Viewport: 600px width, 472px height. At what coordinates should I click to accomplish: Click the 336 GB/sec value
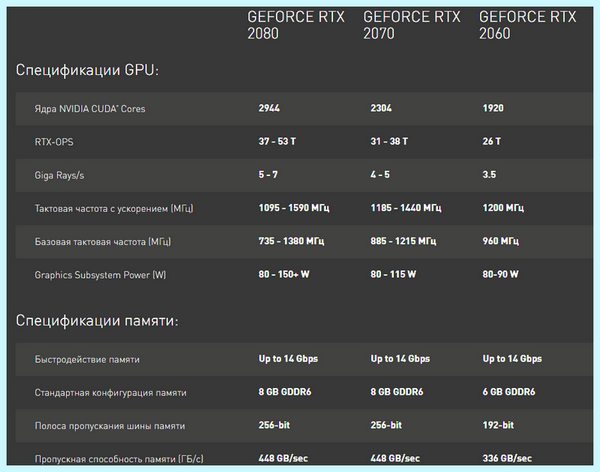point(507,459)
